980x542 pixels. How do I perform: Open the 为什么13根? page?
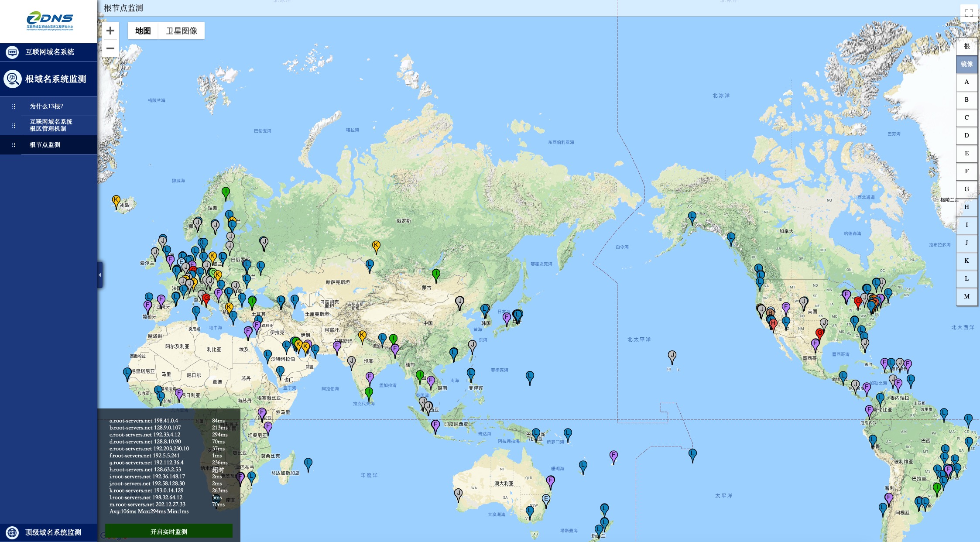pyautogui.click(x=46, y=106)
